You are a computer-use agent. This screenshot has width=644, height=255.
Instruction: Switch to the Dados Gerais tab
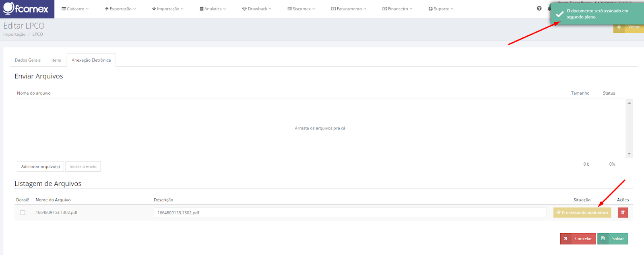point(28,60)
